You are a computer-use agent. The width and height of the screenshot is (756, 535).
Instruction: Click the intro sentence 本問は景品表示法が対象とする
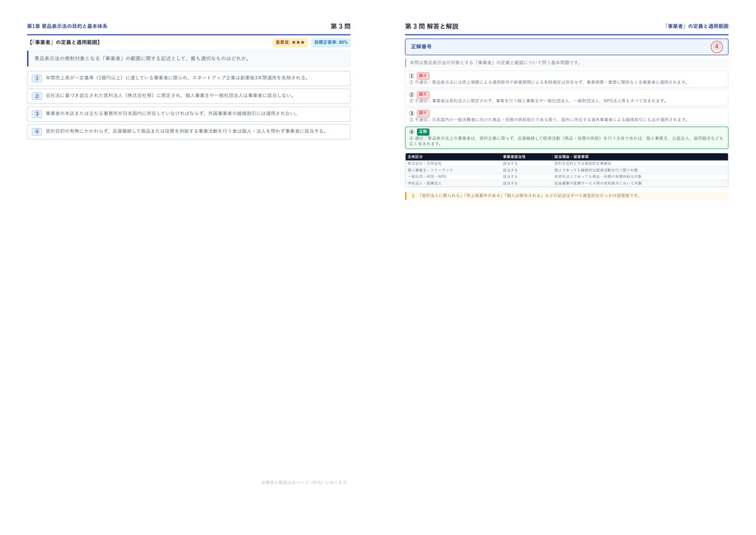495,63
